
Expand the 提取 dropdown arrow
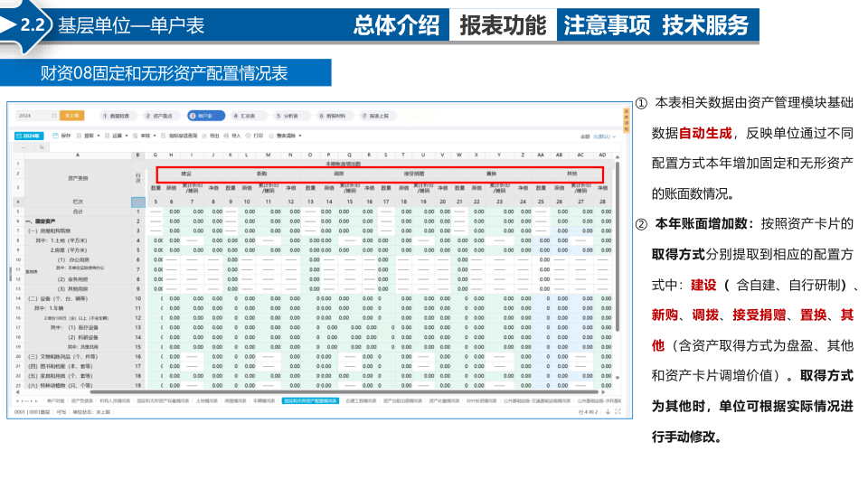[x=99, y=136]
